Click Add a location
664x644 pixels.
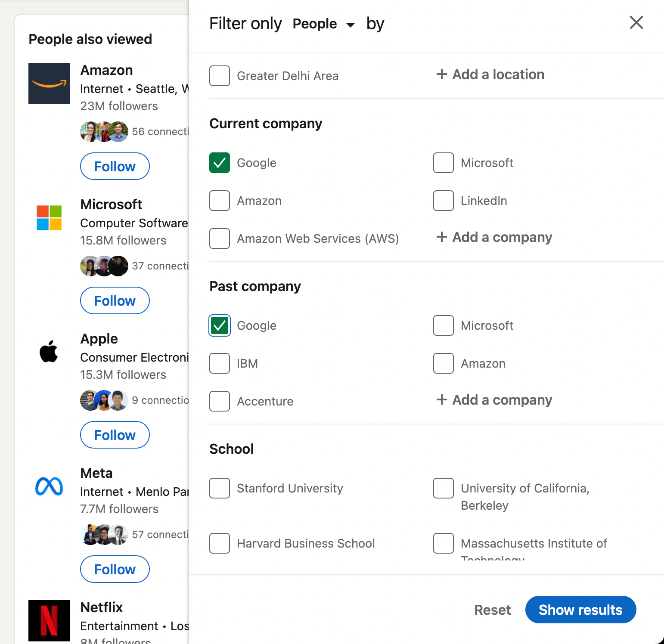[x=490, y=74]
